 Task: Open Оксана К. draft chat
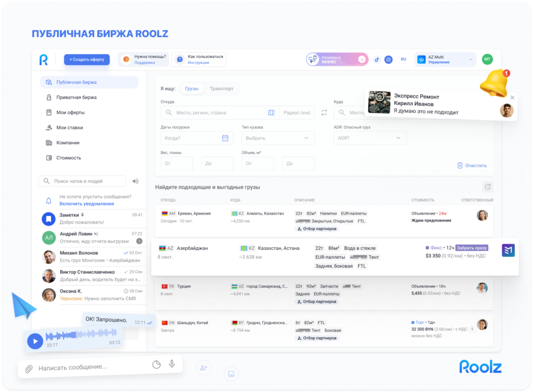point(92,295)
